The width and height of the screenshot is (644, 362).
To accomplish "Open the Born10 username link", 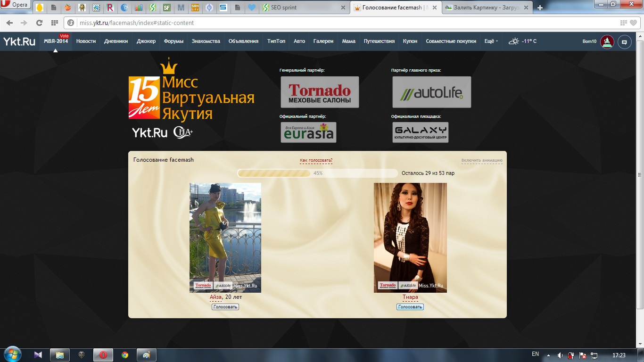I will (x=589, y=41).
